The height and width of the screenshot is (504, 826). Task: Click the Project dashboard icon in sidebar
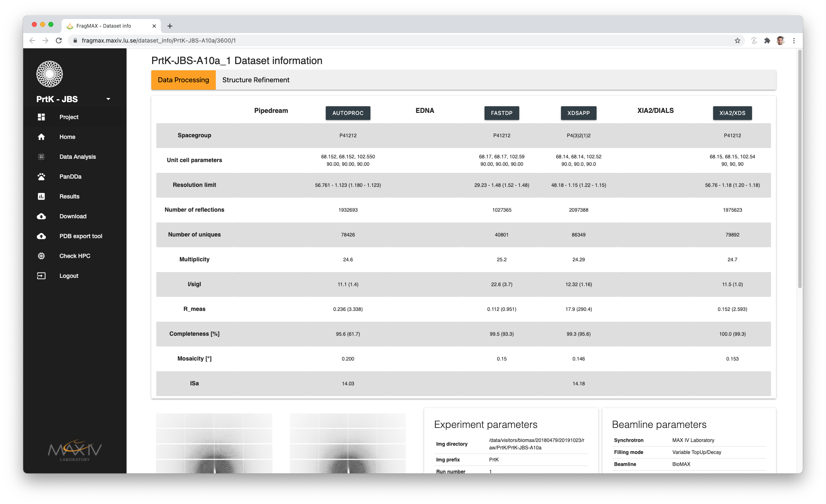coord(41,117)
